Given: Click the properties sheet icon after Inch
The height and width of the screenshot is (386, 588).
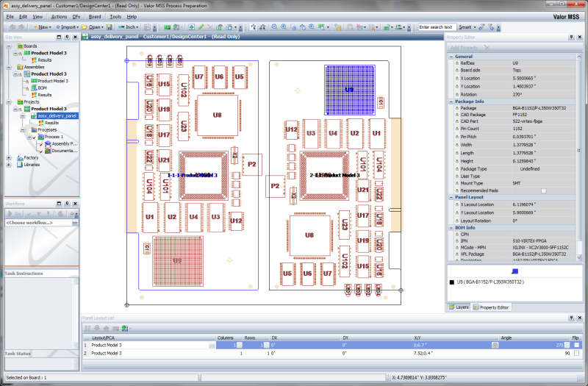Looking at the screenshot, I should pyautogui.click(x=147, y=27).
